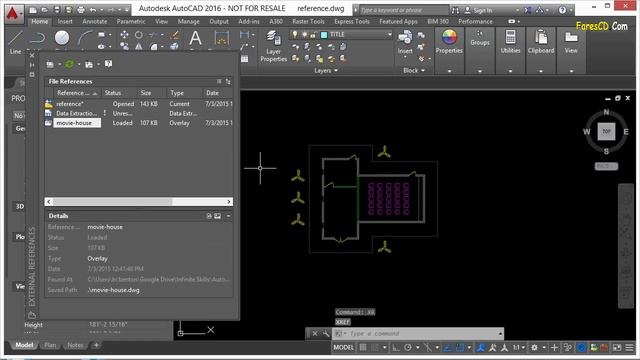Select the Circle tool
Viewport: 640px width, 360px height.
tap(62, 38)
